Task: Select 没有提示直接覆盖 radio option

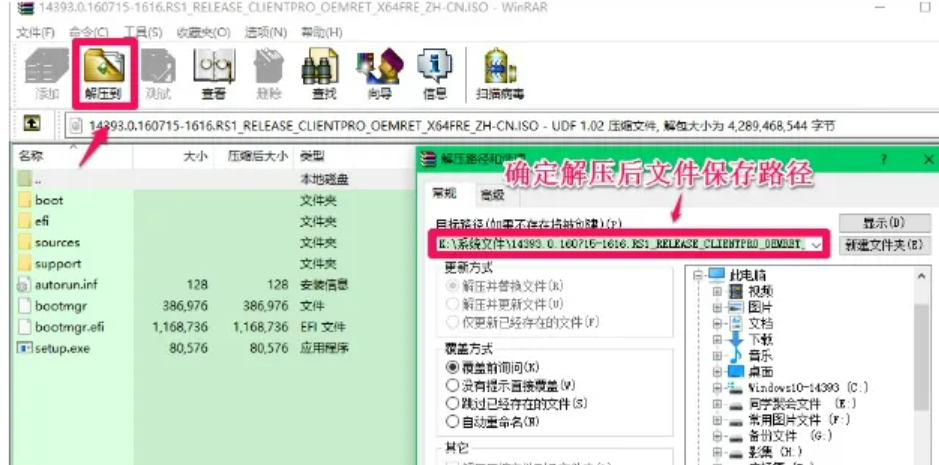Action: 452,385
